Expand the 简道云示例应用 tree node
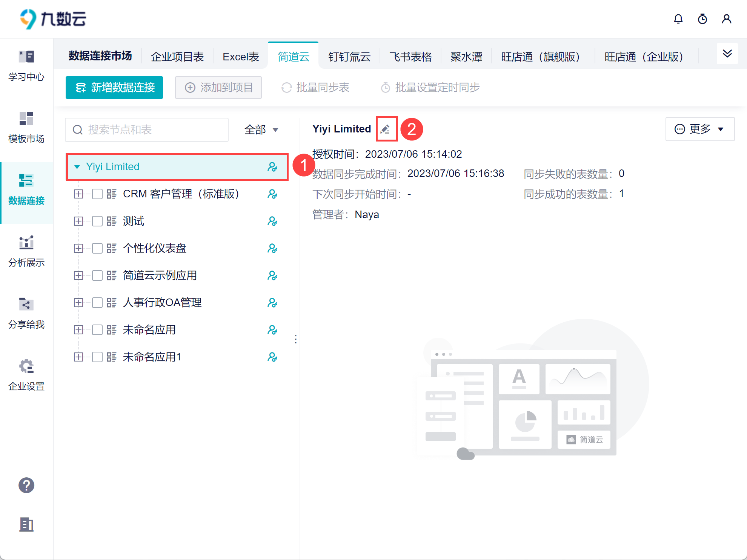The width and height of the screenshot is (747, 560). (x=78, y=275)
